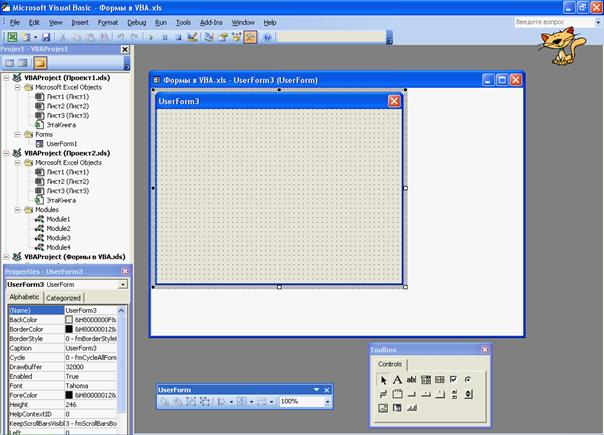Click the Design Mode toolbar icon
Image resolution: width=604 pixels, height=435 pixels.
pyautogui.click(x=194, y=36)
